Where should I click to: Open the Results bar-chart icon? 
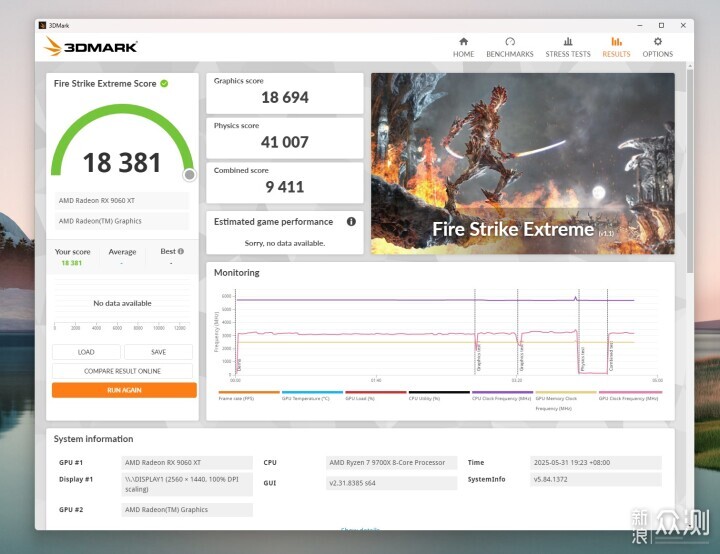tap(616, 41)
